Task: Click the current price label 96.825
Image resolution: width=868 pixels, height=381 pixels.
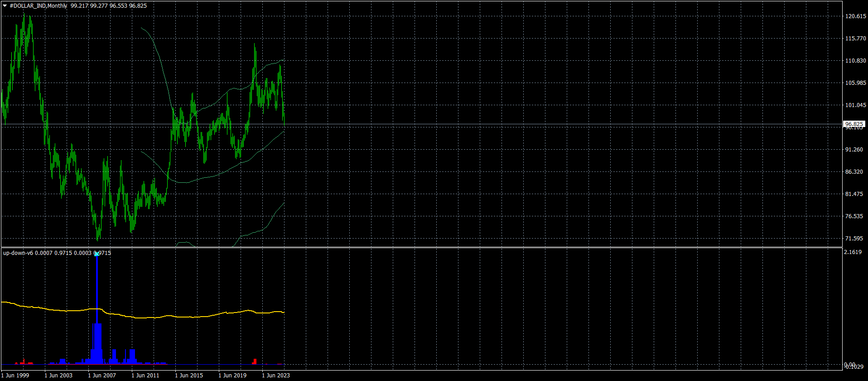Action: point(854,124)
